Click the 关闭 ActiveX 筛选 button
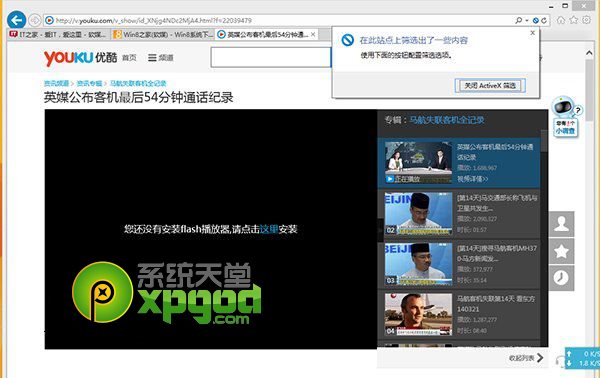The height and width of the screenshot is (378, 600). point(490,86)
